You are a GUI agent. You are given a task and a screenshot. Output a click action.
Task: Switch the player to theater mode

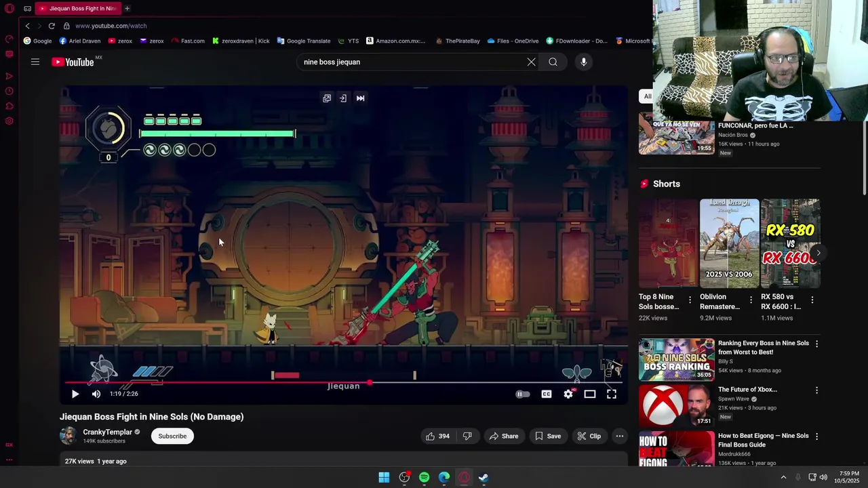pyautogui.click(x=590, y=394)
